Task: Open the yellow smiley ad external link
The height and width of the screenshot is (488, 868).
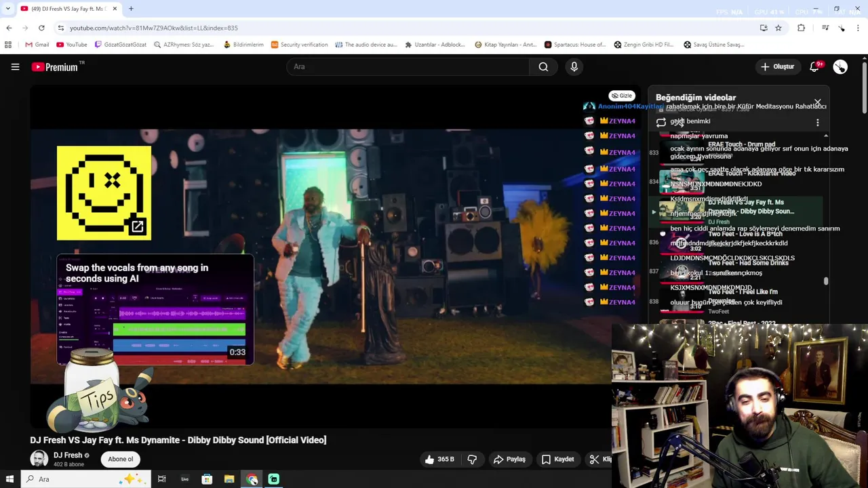Action: point(137,227)
